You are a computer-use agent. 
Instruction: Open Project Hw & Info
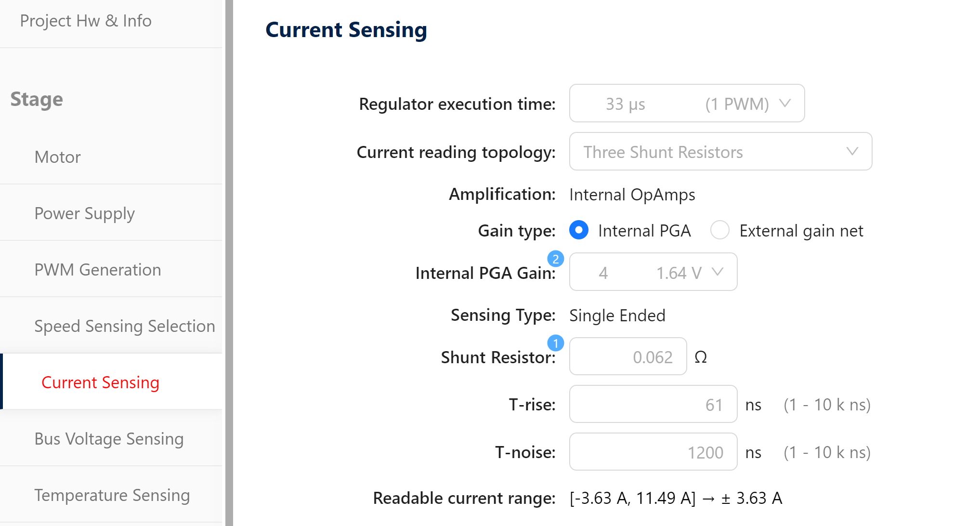tap(86, 21)
